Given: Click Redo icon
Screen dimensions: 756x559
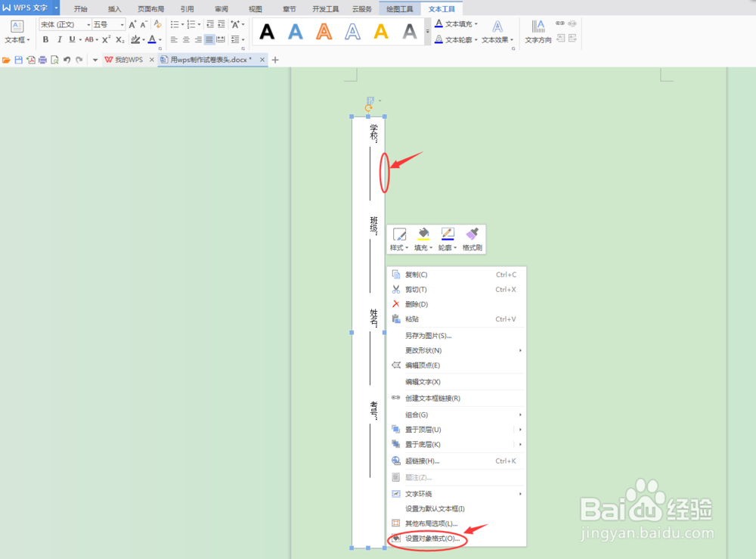Looking at the screenshot, I should 79,60.
